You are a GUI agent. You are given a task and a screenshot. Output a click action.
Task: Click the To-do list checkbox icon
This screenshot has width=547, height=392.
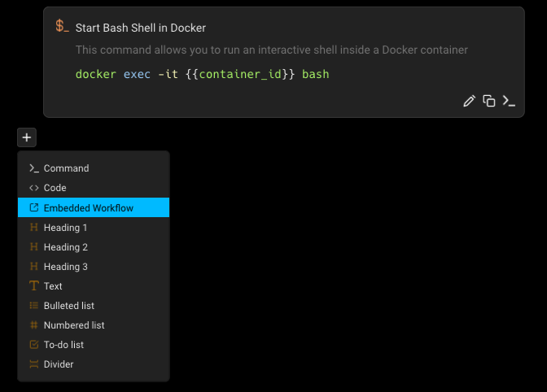click(x=33, y=345)
